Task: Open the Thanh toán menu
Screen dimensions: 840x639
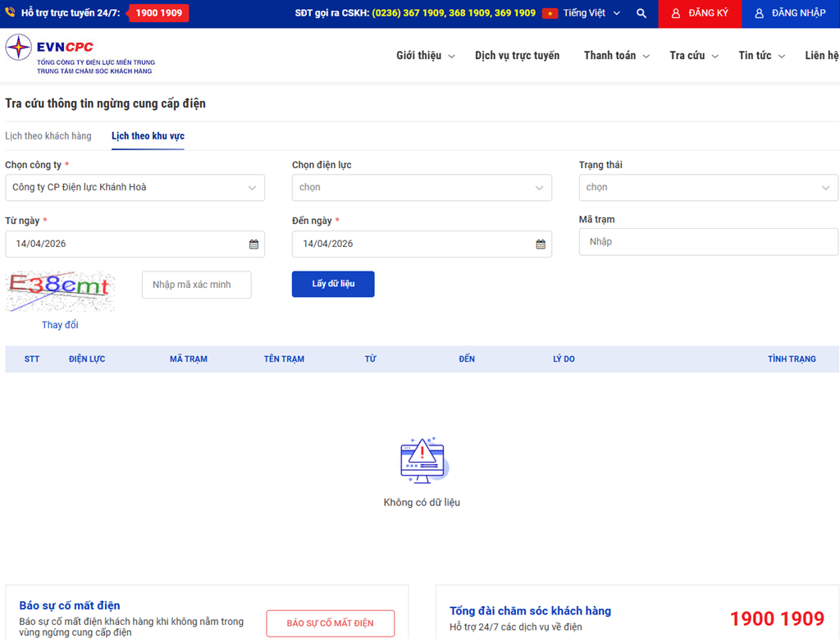Action: tap(616, 56)
